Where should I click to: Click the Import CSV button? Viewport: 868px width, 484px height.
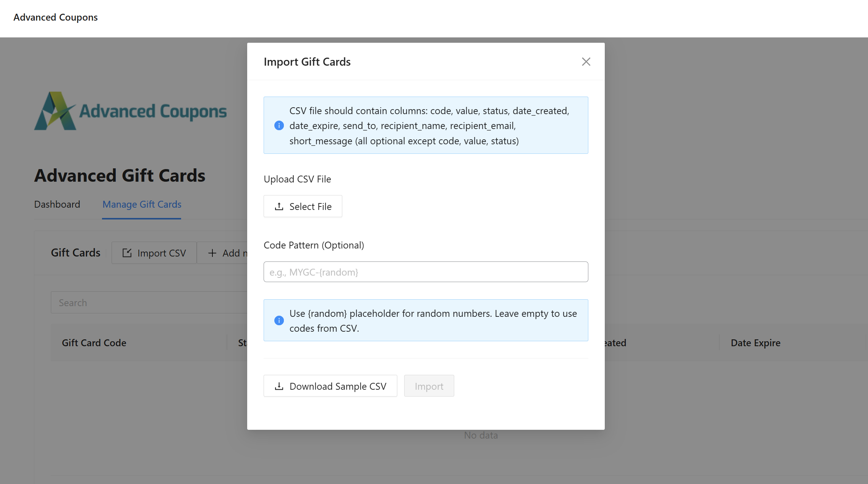154,253
